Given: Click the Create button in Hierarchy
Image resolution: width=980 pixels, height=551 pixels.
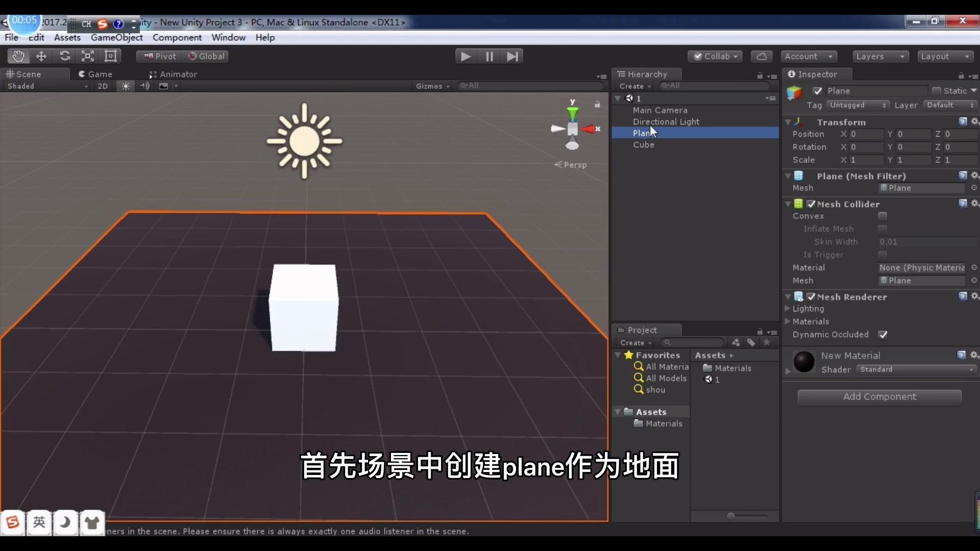Looking at the screenshot, I should tap(632, 85).
